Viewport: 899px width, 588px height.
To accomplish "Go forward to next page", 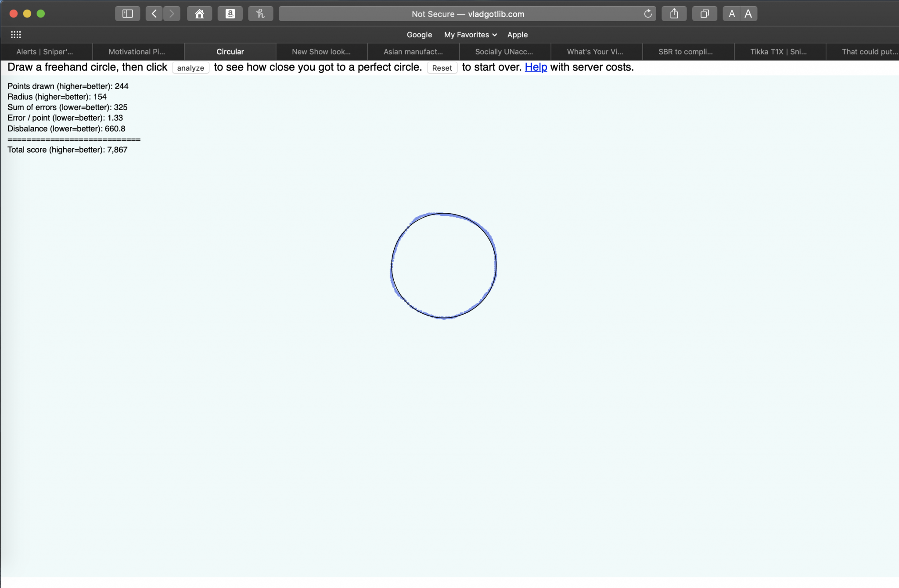I will (172, 14).
